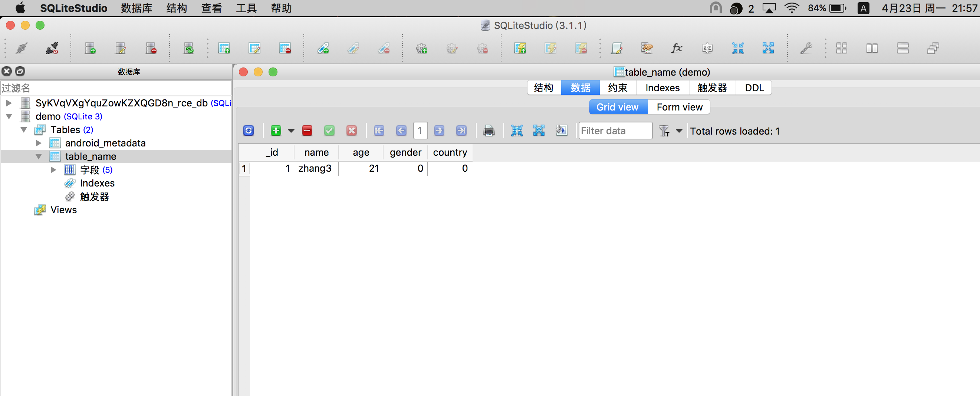Refresh table data with blue icon
The image size is (980, 396).
click(x=249, y=131)
